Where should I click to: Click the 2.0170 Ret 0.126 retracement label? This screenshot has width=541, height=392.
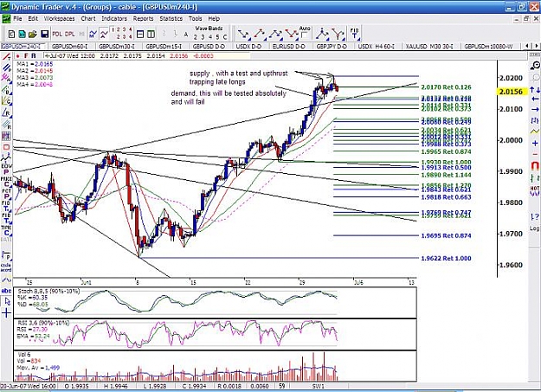[446, 87]
